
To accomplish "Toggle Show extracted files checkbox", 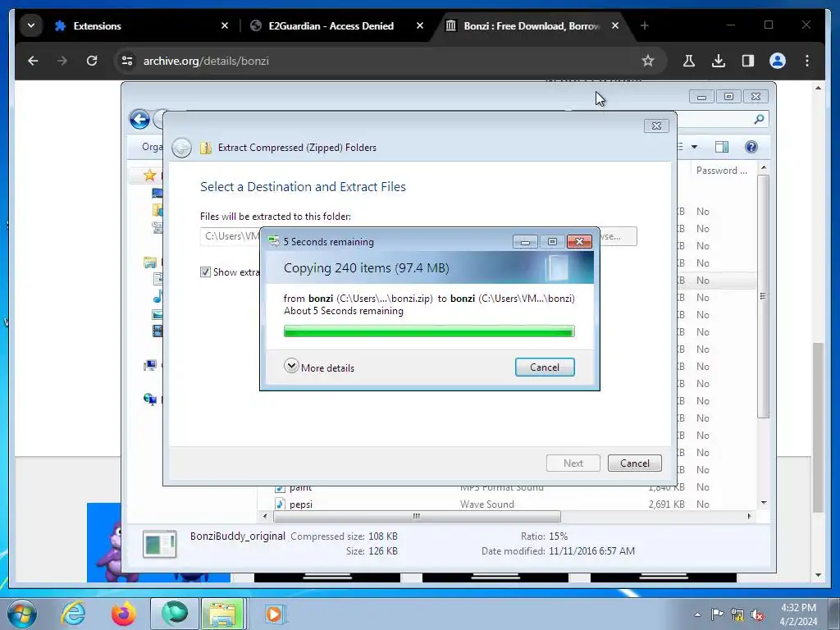I will 205,272.
